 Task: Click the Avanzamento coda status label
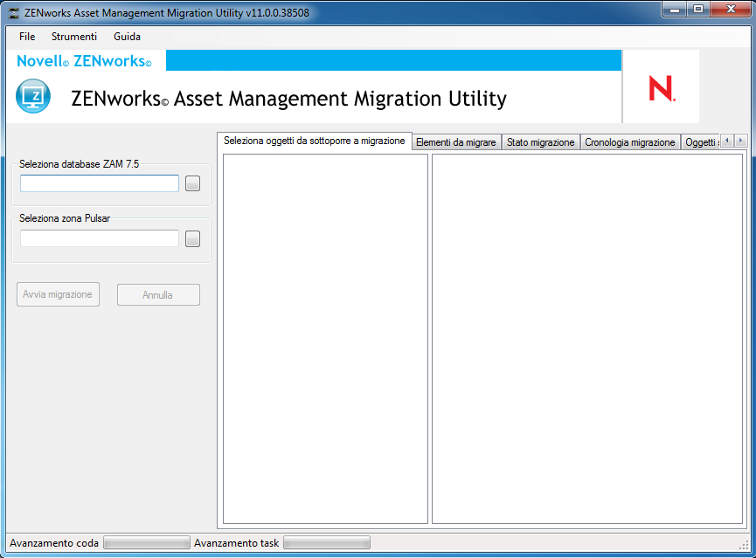click(54, 543)
